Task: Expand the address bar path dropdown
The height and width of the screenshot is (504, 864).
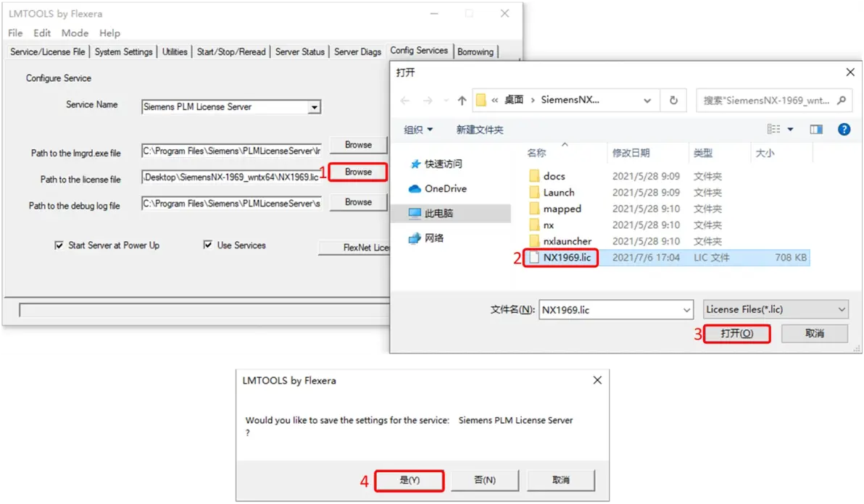Action: coord(647,100)
